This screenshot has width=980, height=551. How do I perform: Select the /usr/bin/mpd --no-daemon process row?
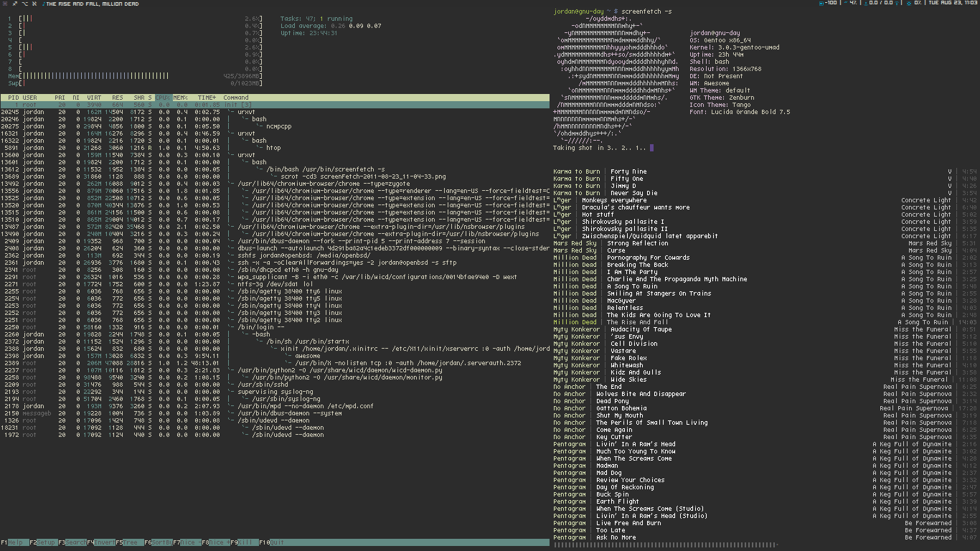pyautogui.click(x=275, y=406)
